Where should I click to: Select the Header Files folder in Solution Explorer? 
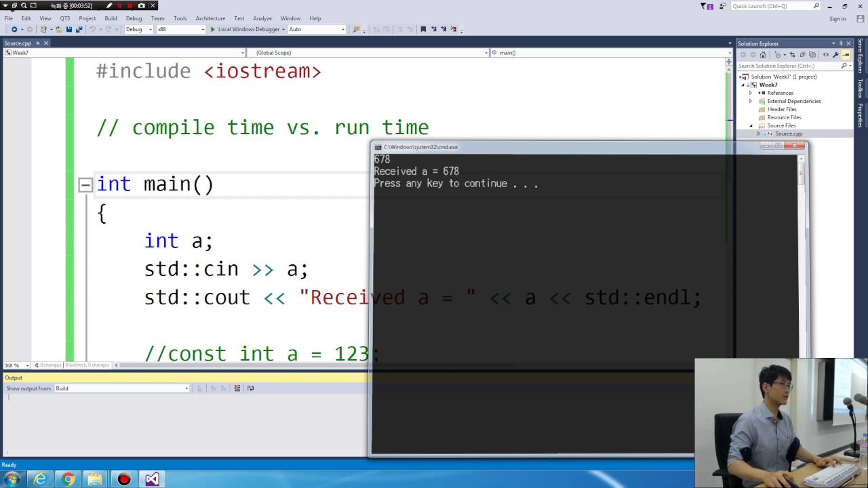[x=782, y=109]
